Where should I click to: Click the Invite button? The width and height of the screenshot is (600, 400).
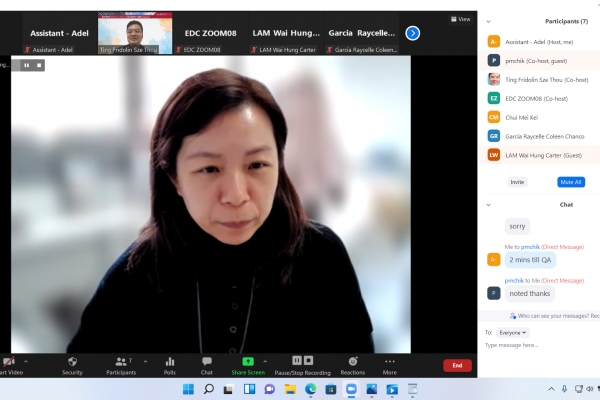[517, 182]
